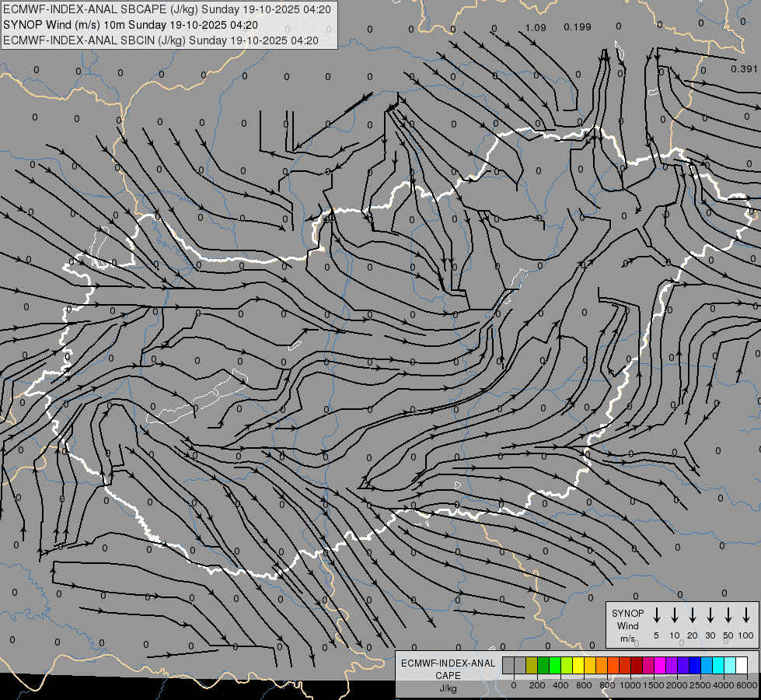Click the 2500 tick label on CAPE scale

coord(700,685)
